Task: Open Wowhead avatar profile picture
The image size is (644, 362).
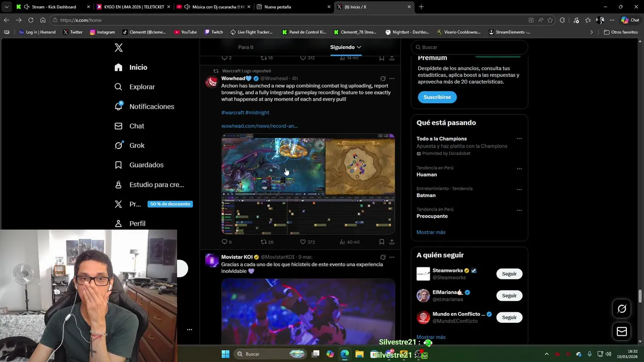Action: [x=212, y=82]
